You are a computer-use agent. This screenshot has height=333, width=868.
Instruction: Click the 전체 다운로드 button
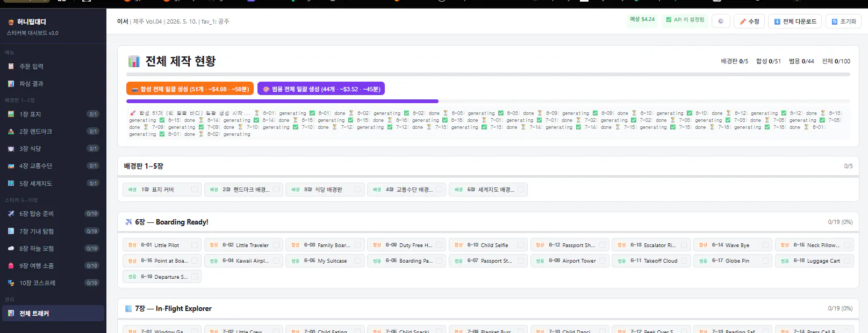click(x=795, y=21)
